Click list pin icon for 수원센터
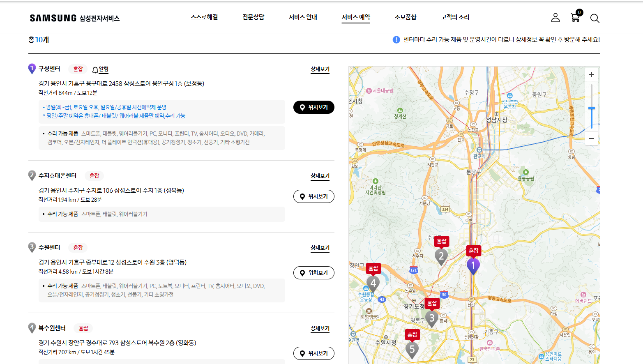 [x=32, y=247]
